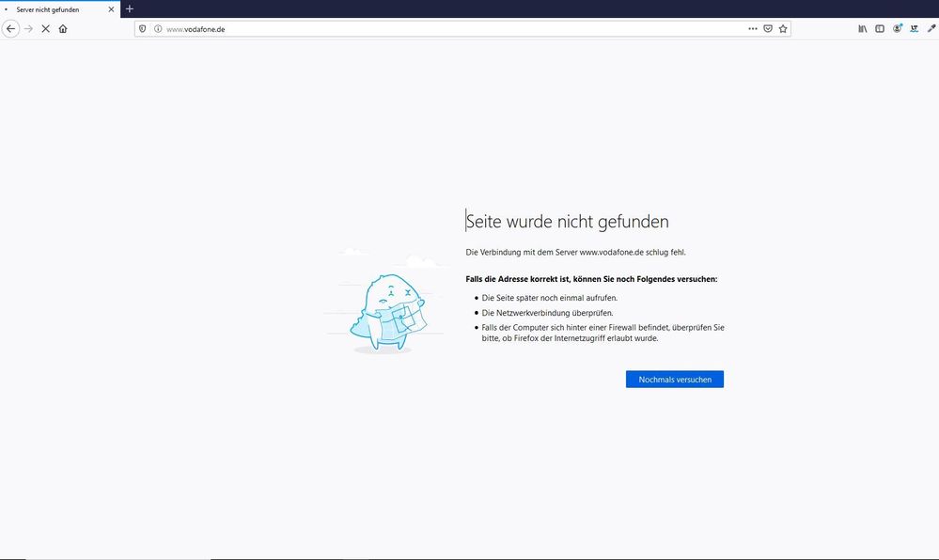Open LanguageTool extension icon
Viewport: 939px width, 560px height.
pos(914,29)
